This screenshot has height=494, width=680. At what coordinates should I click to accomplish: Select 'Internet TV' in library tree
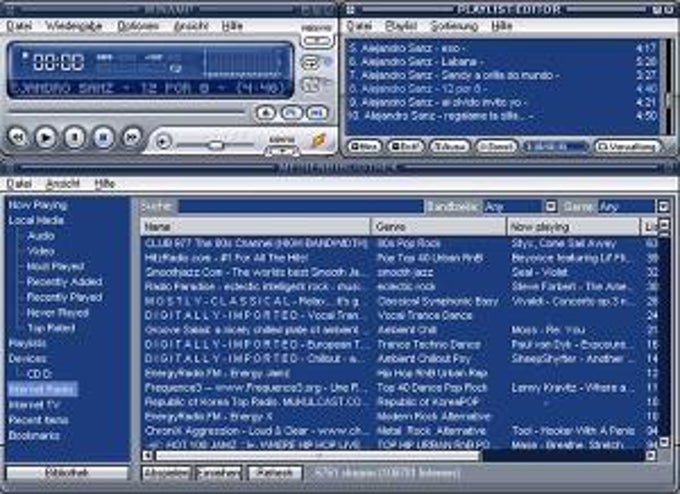point(34,405)
